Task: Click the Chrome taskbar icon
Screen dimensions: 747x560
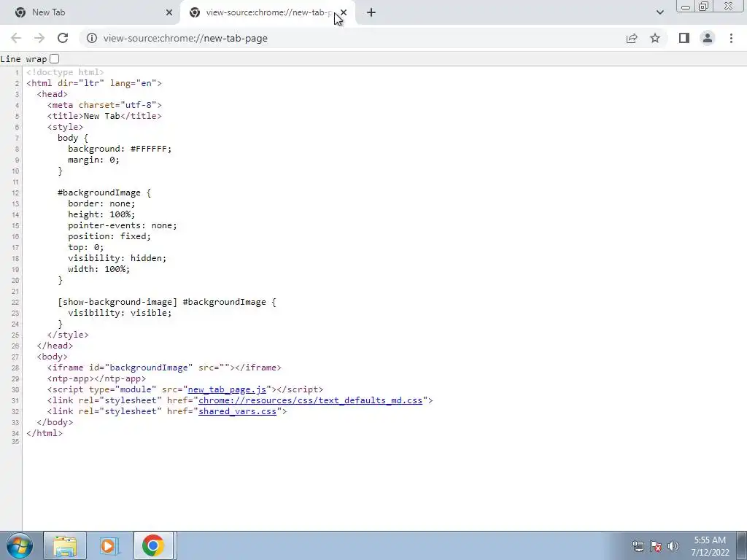Action: (153, 545)
